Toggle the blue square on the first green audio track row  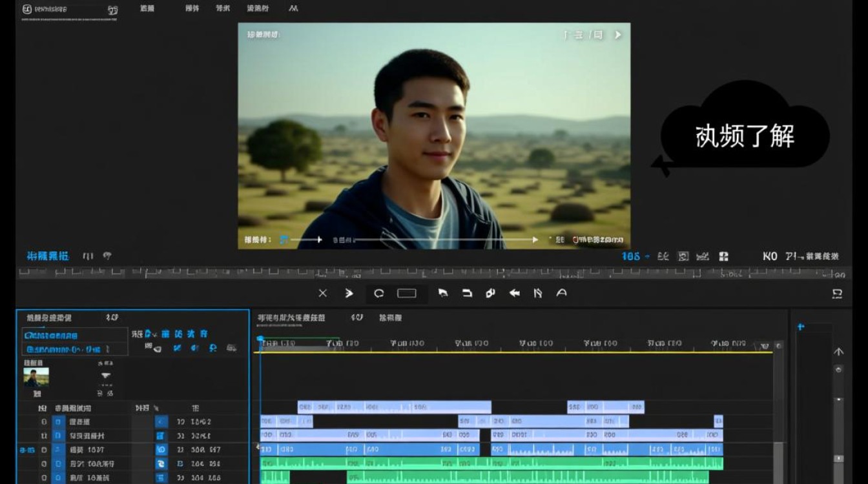(58, 464)
